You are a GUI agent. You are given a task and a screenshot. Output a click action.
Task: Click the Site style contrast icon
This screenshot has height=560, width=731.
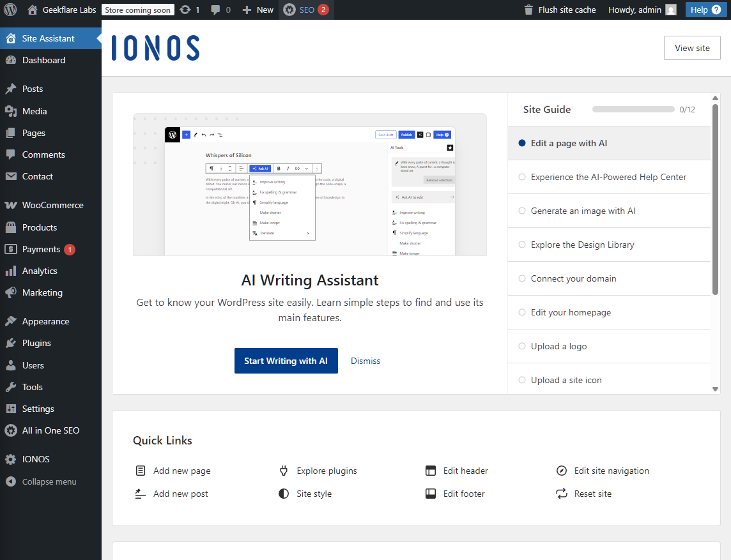pyautogui.click(x=283, y=493)
